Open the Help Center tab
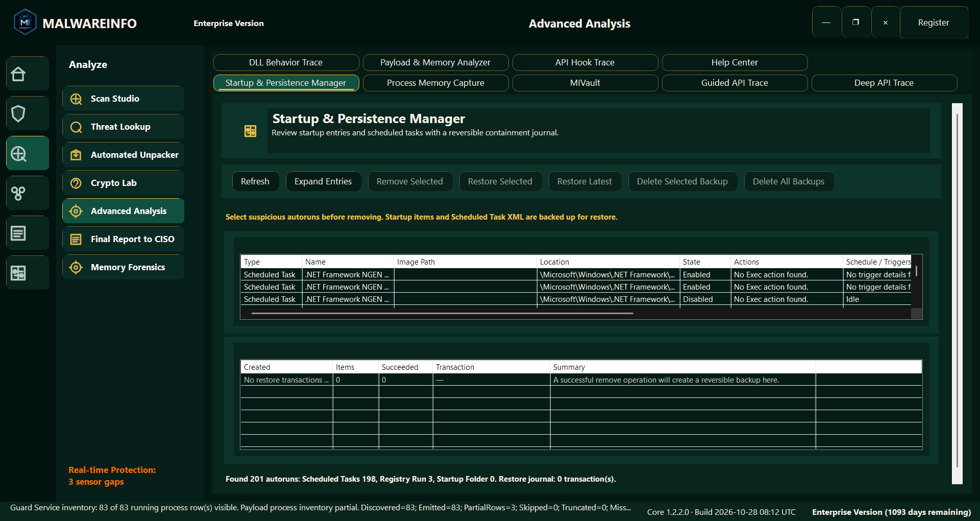The image size is (980, 521). 734,62
